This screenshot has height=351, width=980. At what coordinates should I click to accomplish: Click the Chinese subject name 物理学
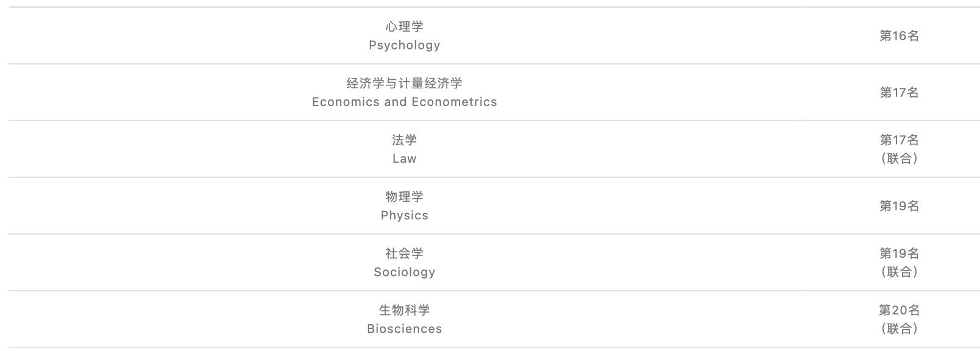[404, 196]
